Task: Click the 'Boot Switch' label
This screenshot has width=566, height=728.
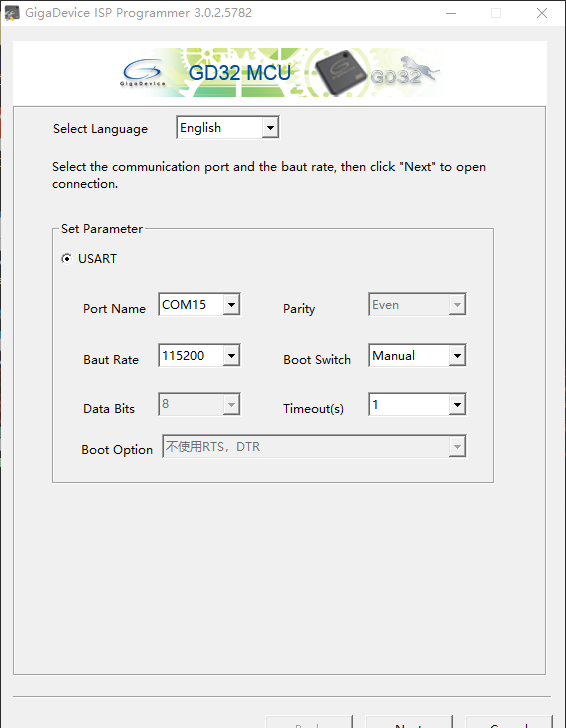Action: 317,360
